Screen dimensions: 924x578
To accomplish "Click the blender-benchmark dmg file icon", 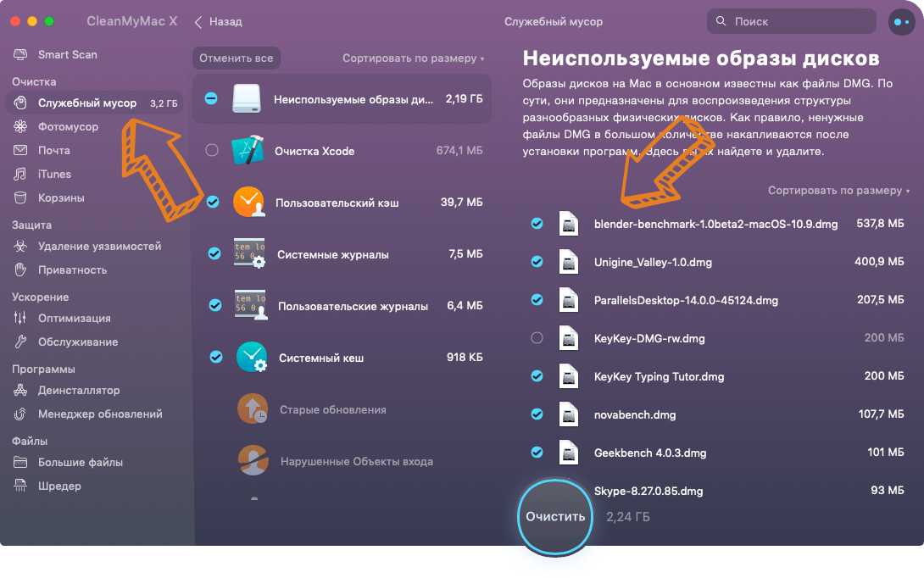I will click(569, 224).
